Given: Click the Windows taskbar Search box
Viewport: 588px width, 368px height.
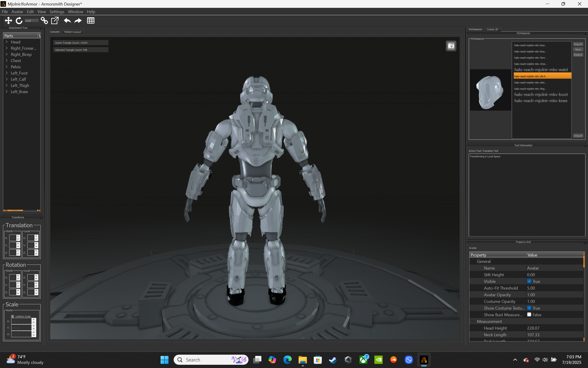Looking at the screenshot, I should tap(211, 360).
